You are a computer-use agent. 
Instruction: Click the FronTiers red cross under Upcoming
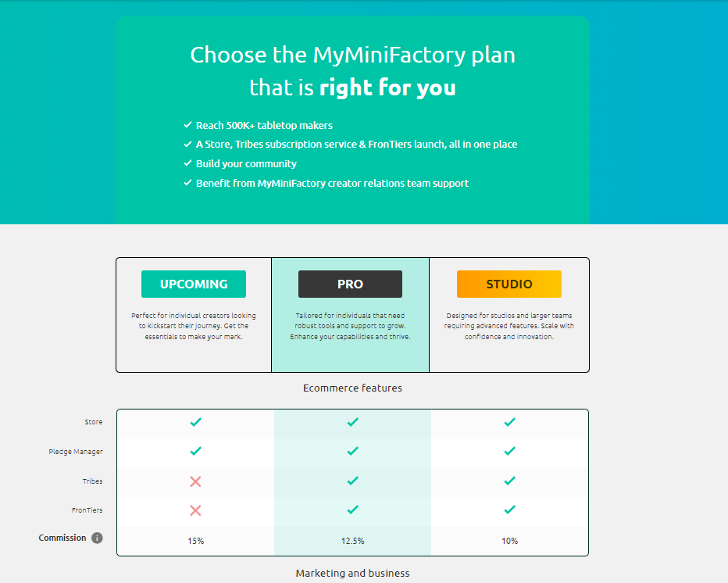click(195, 510)
